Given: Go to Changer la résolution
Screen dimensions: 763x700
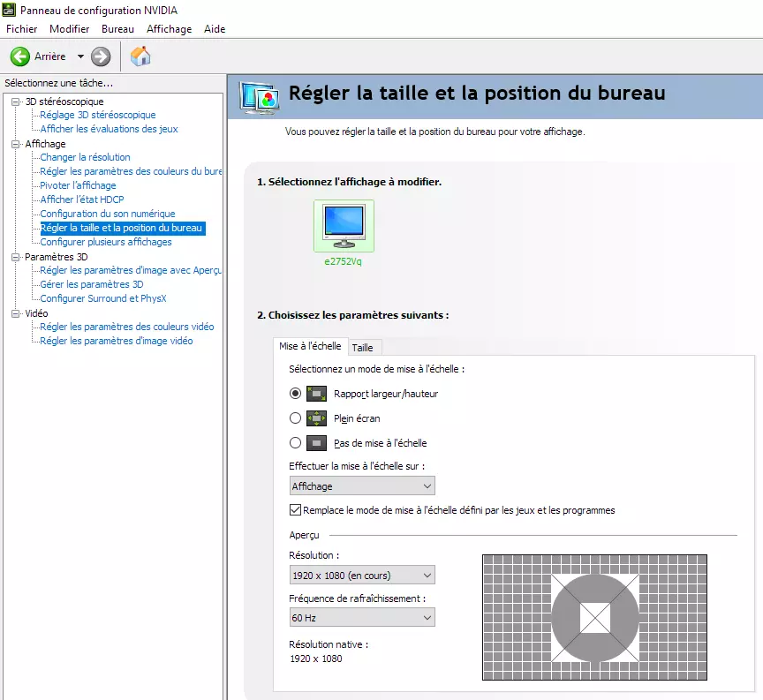Looking at the screenshot, I should (85, 157).
